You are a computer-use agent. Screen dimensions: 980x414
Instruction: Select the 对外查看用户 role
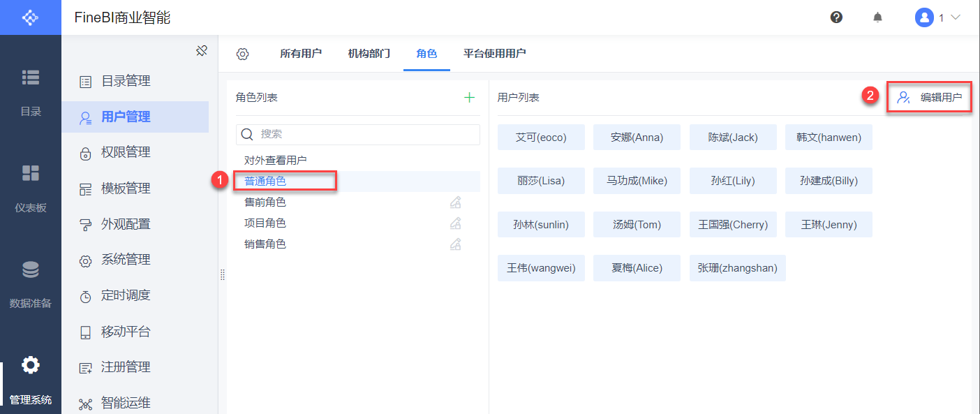(276, 161)
